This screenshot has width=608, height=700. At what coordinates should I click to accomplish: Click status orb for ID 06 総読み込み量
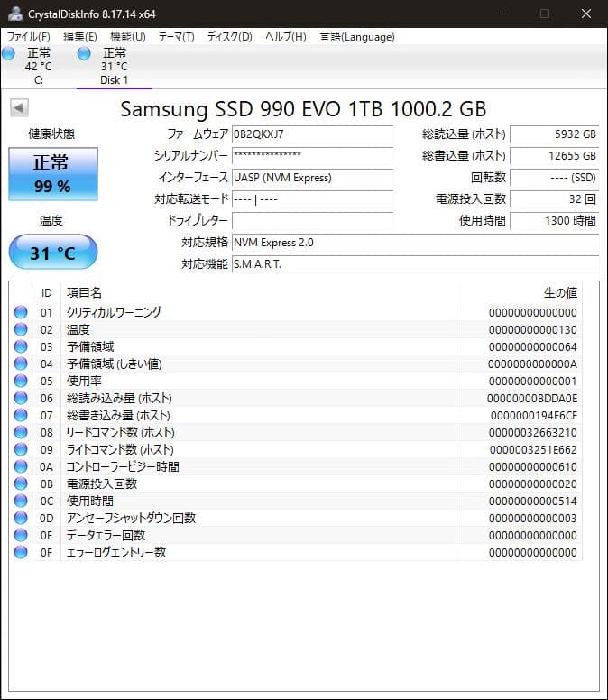(21, 398)
